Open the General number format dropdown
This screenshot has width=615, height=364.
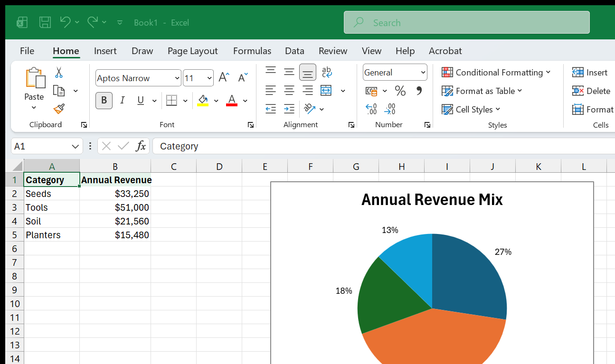pyautogui.click(x=423, y=73)
